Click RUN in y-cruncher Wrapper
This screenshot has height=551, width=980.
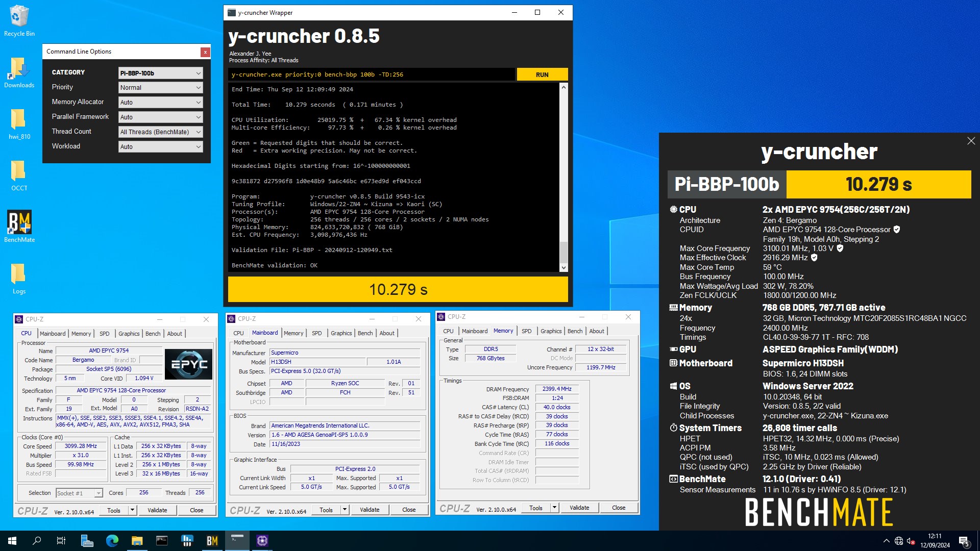[542, 74]
